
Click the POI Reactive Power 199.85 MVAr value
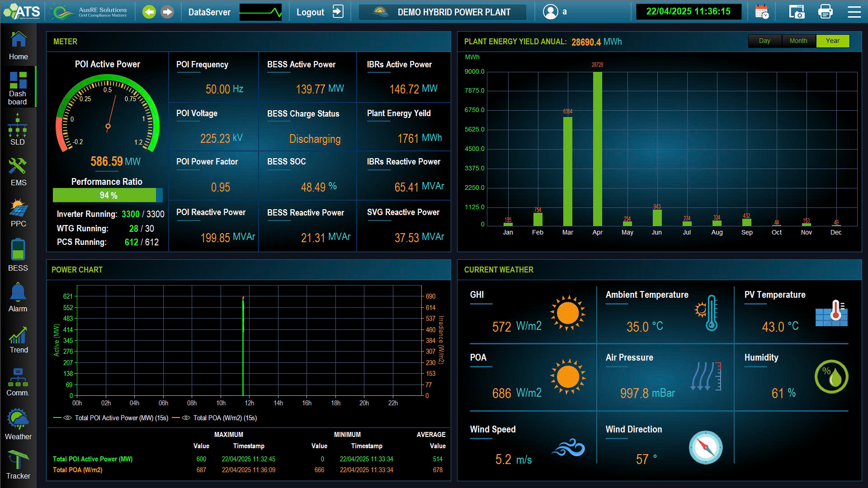(x=227, y=237)
